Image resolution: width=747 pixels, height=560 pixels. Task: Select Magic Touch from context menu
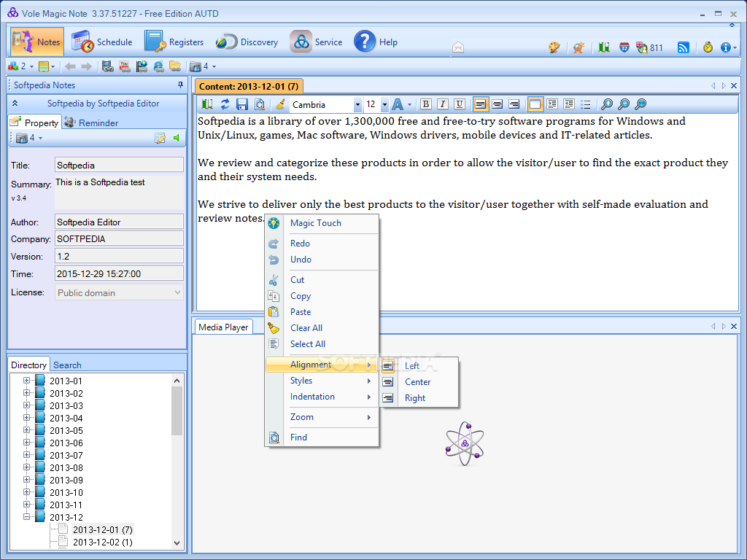click(322, 223)
